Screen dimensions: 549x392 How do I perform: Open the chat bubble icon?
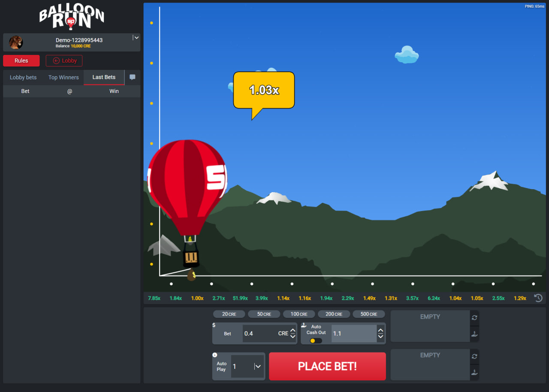(x=132, y=77)
